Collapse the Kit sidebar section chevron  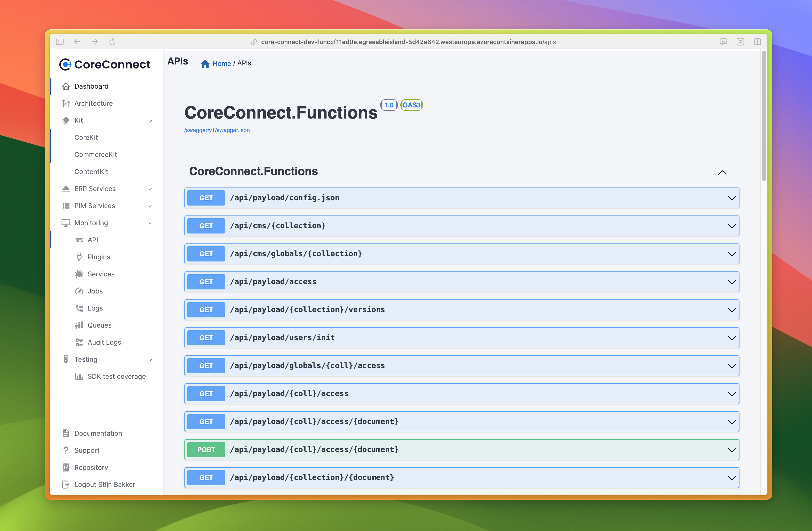150,121
